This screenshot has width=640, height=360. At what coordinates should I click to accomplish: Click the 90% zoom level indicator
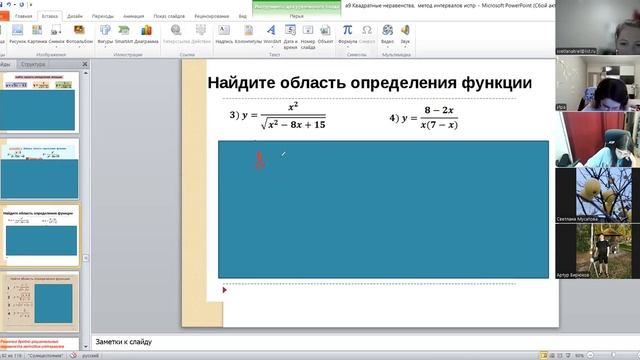579,356
